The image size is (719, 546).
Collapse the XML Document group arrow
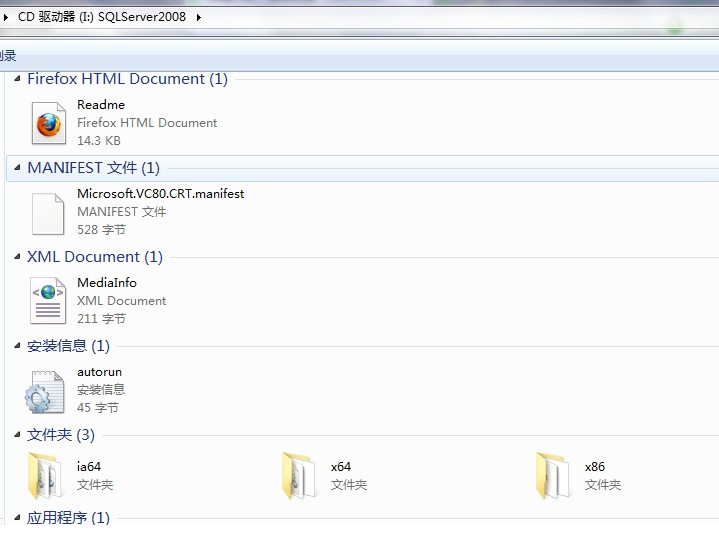17,257
